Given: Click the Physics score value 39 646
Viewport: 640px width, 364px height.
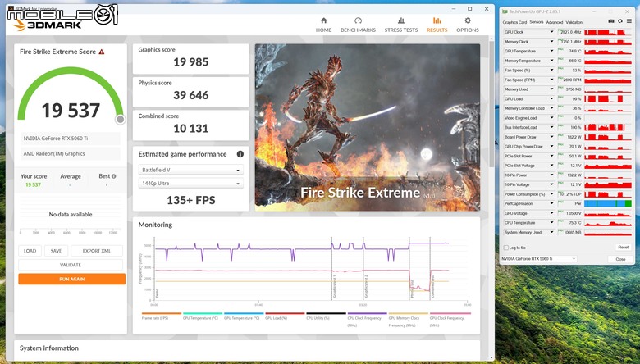Looking at the screenshot, I should point(190,95).
